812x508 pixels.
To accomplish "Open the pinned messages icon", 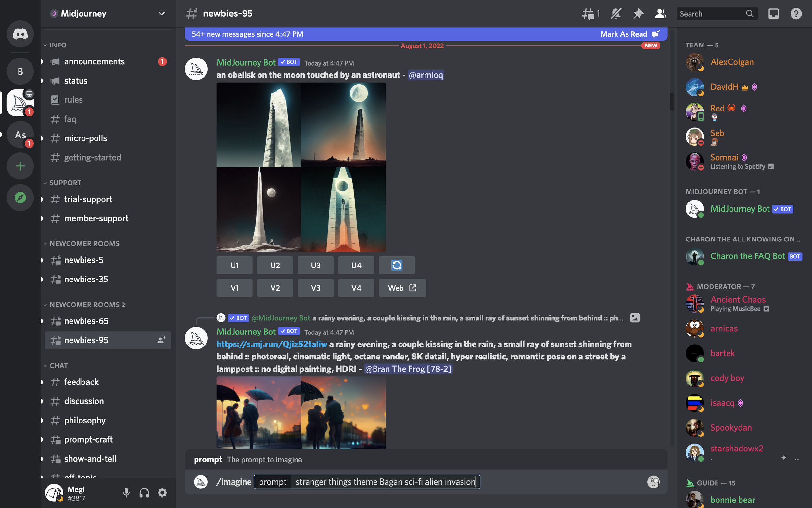I will point(638,14).
